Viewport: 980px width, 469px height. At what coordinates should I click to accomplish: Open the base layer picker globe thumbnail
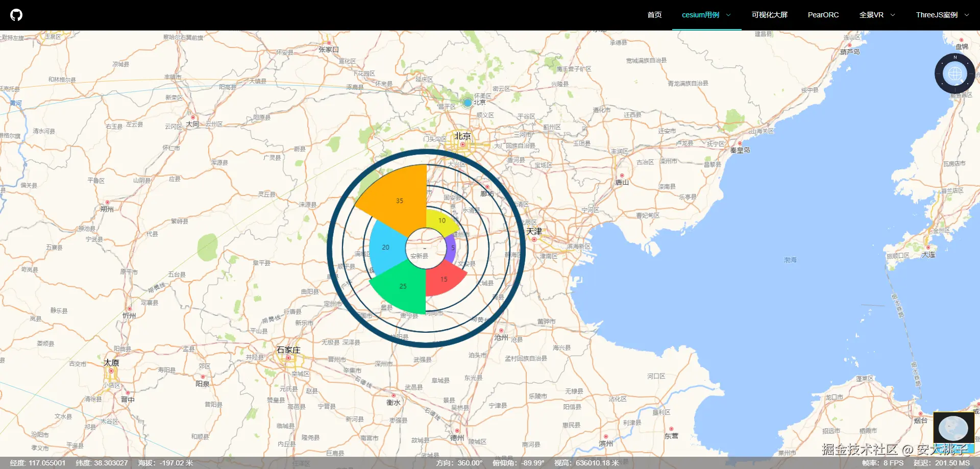tap(953, 428)
